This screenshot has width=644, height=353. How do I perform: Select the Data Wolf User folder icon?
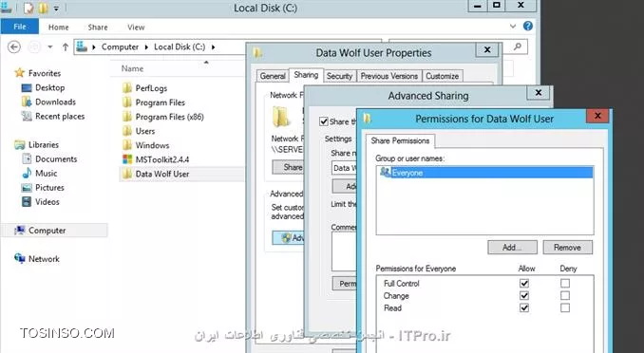click(x=127, y=174)
